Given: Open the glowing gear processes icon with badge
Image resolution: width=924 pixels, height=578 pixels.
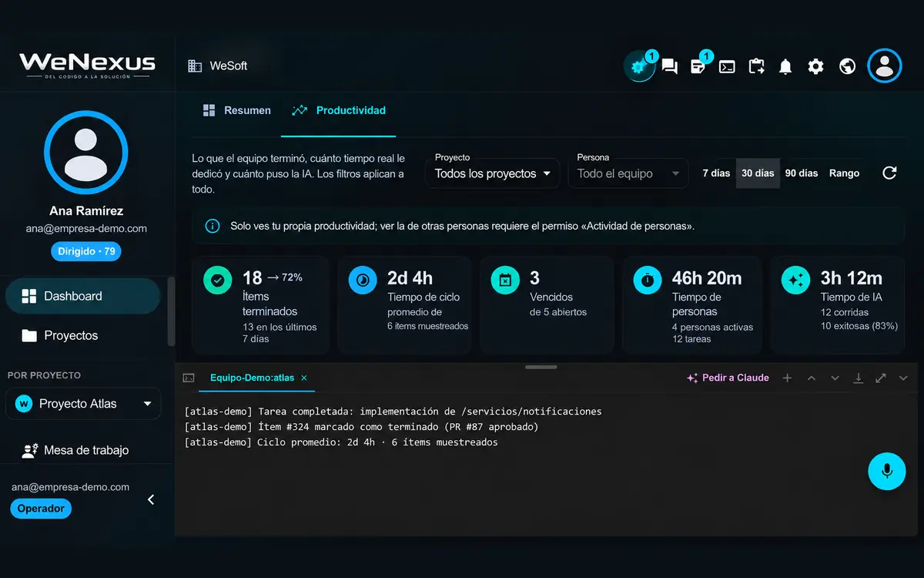Looking at the screenshot, I should pyautogui.click(x=638, y=66).
